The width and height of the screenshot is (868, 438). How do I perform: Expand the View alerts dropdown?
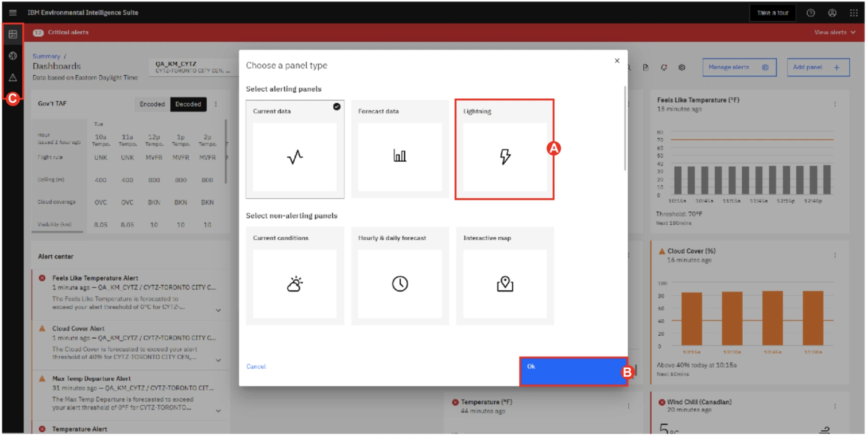coord(835,32)
